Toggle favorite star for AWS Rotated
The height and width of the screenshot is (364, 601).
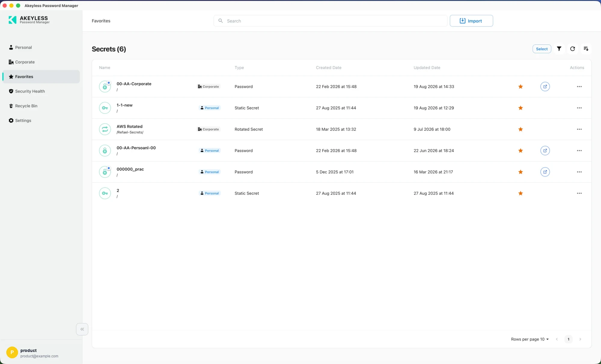tap(520, 129)
